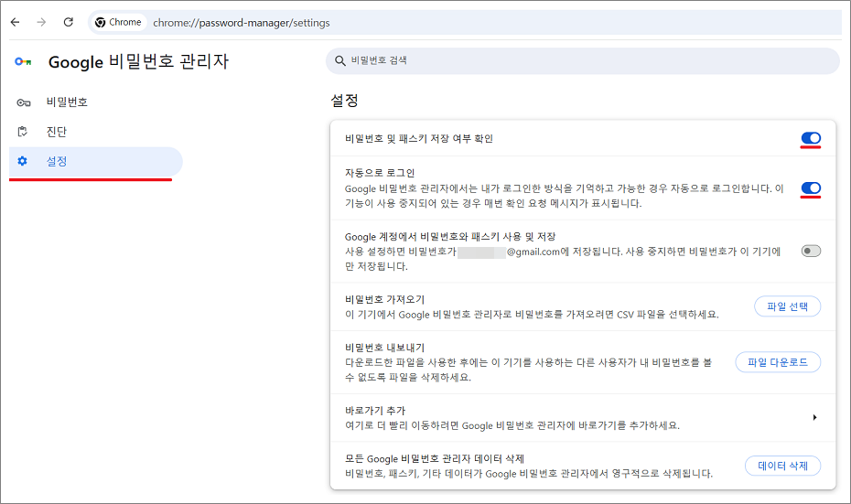The height and width of the screenshot is (504, 851).
Task: Click the 데이터 삭제 button
Action: (782, 466)
